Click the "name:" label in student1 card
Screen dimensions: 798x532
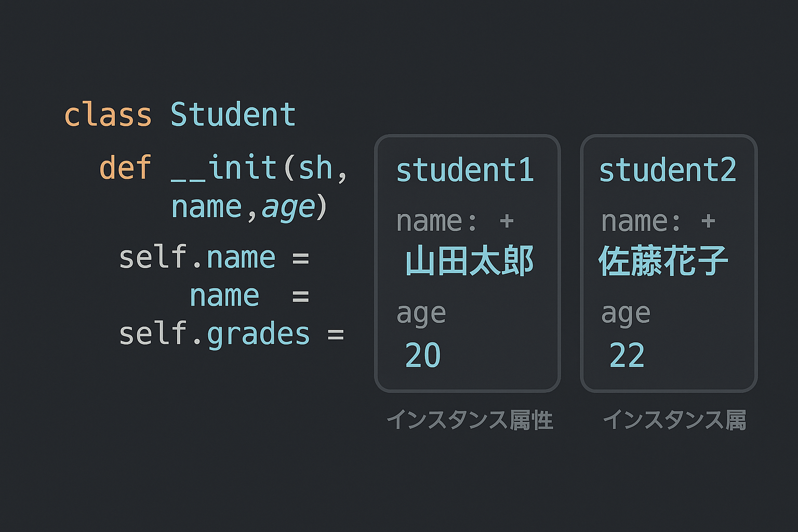pos(436,221)
